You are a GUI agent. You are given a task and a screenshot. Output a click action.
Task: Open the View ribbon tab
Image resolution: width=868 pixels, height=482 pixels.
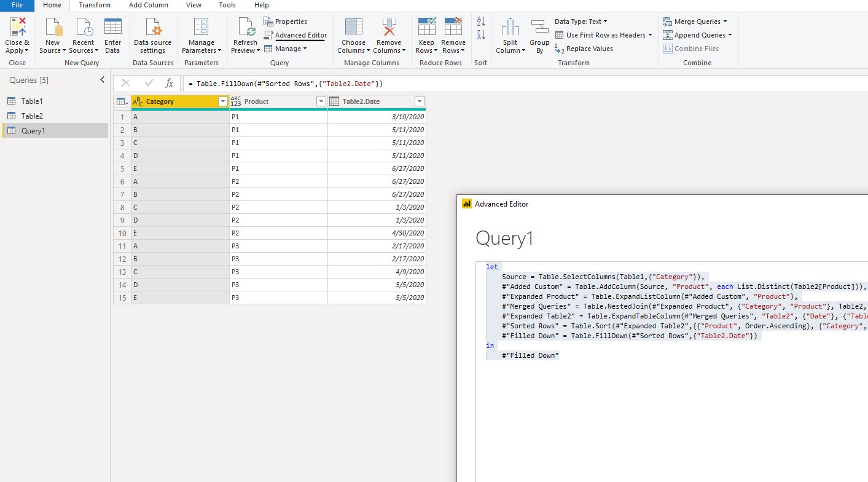coord(194,5)
